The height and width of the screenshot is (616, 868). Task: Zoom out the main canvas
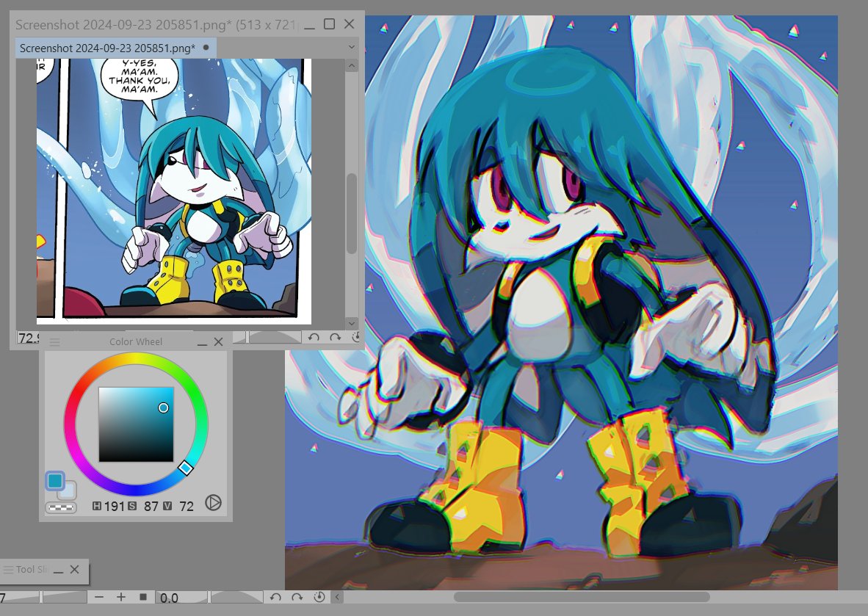(x=99, y=597)
